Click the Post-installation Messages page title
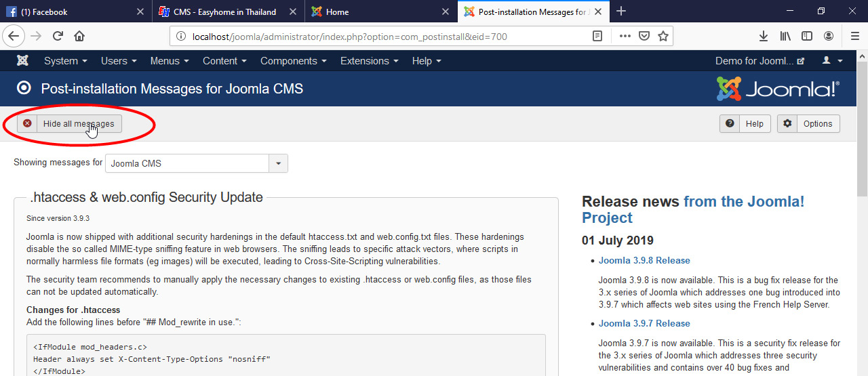Screen dimensions: 868x376 click(172, 89)
